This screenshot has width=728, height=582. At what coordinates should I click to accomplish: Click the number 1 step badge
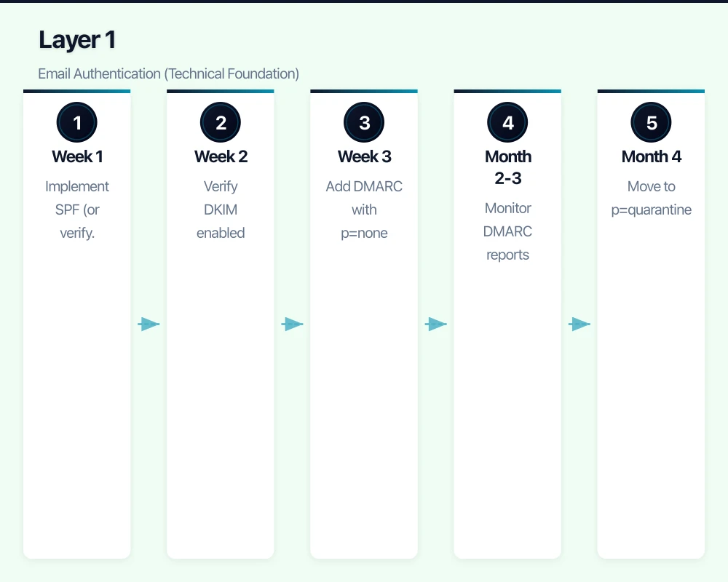pos(76,123)
